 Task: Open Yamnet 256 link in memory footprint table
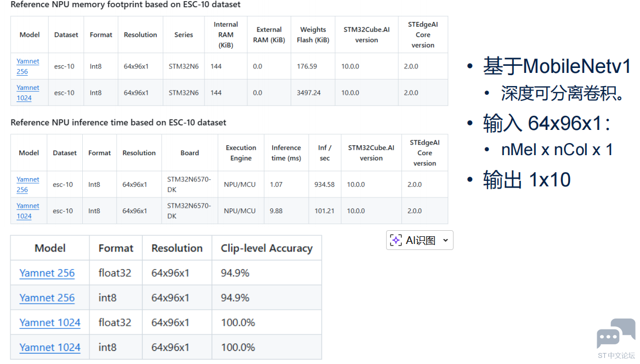[28, 66]
